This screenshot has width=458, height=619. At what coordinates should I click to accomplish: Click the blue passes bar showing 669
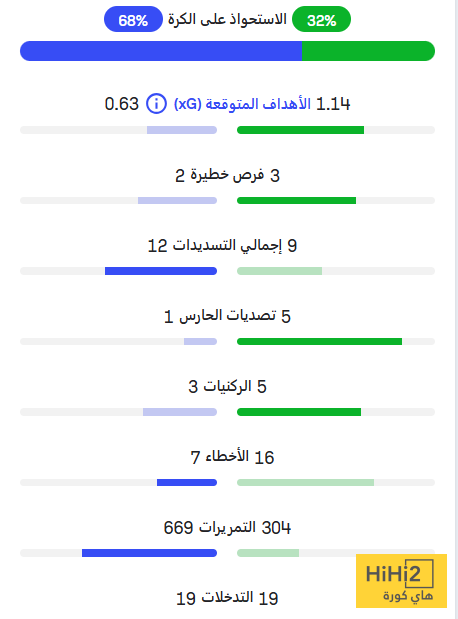149,553
